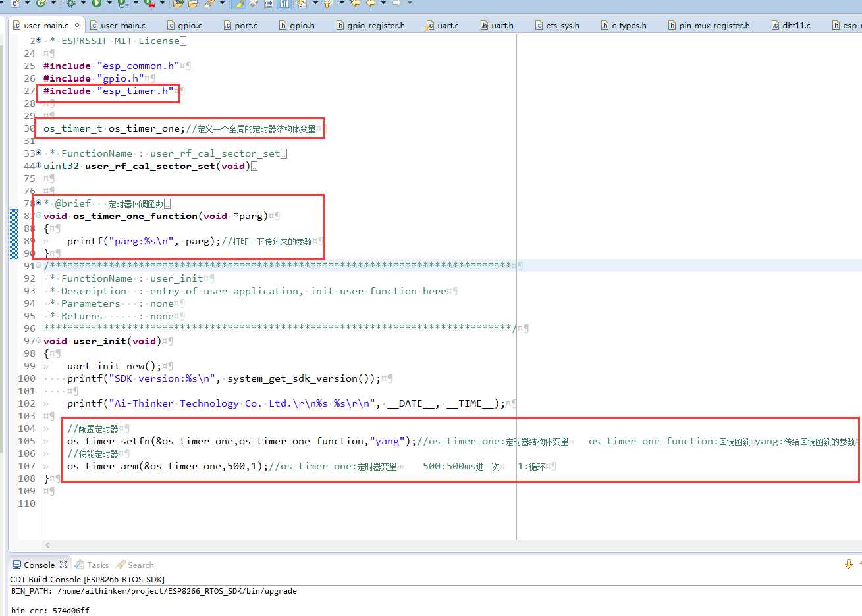
Task: Open the Run button dropdown arrow
Action: tap(109, 3)
